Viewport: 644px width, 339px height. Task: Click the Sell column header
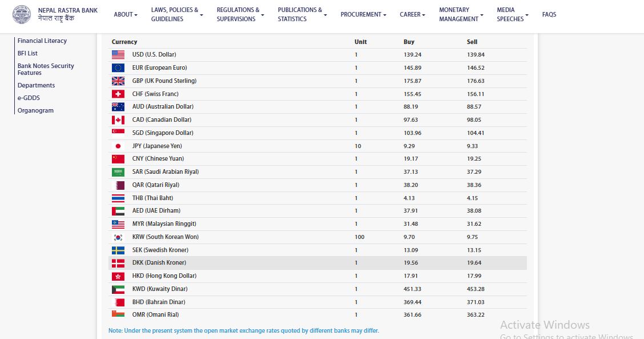[472, 42]
